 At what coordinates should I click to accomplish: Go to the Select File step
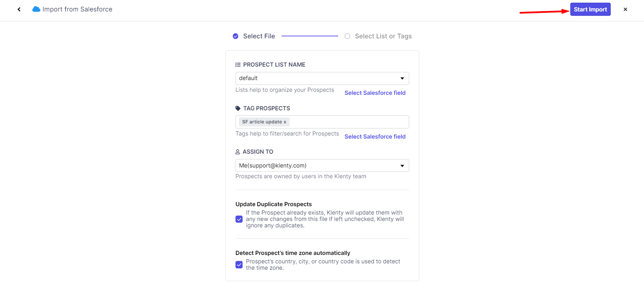coord(259,36)
